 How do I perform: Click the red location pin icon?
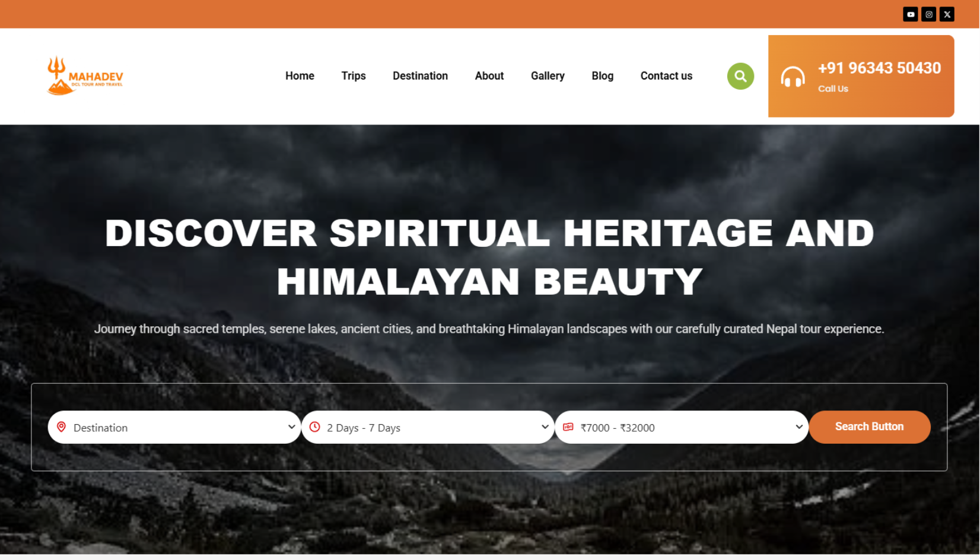coord(61,427)
